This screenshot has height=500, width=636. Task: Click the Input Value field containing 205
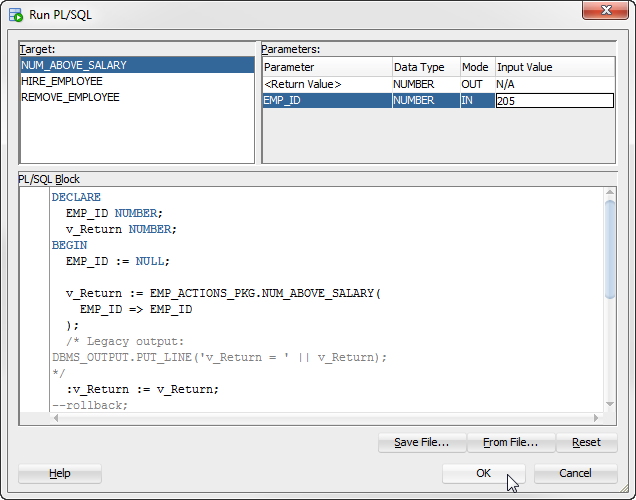554,101
